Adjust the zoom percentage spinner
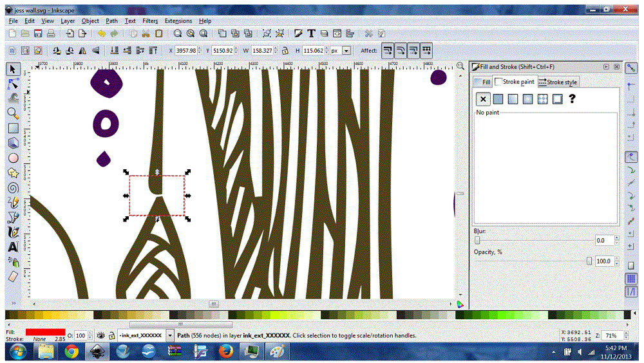The height and width of the screenshot is (363, 644). tap(626, 335)
